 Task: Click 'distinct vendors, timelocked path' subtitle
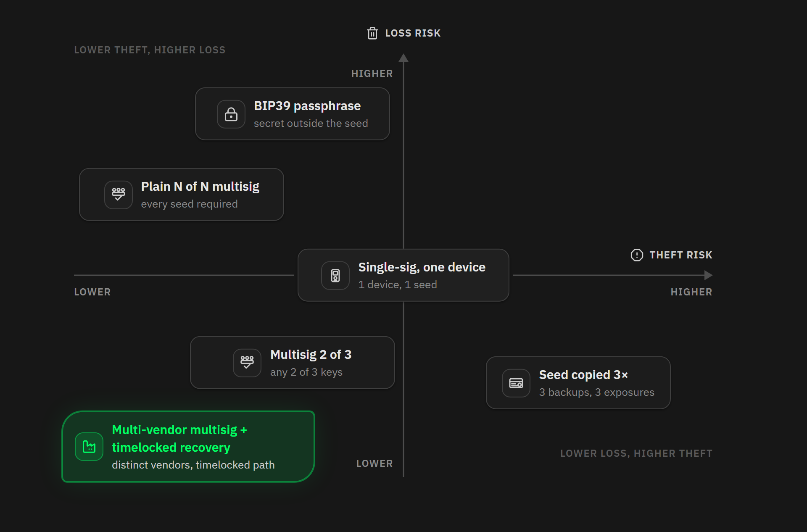(193, 465)
